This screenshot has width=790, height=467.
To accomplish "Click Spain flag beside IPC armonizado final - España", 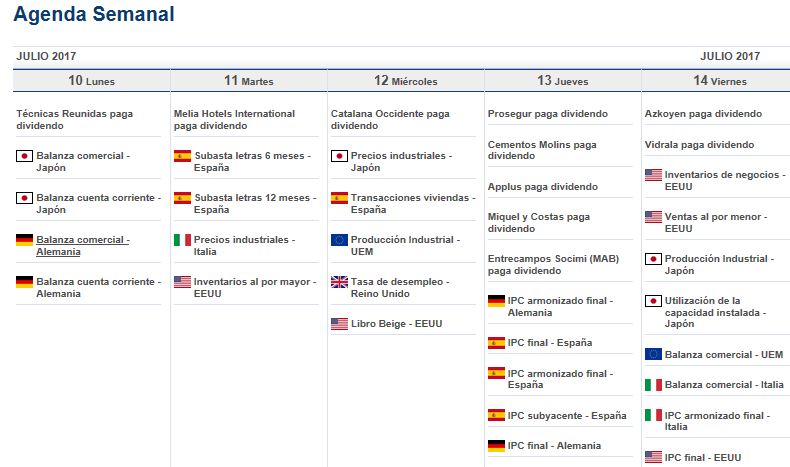I will coord(496,373).
